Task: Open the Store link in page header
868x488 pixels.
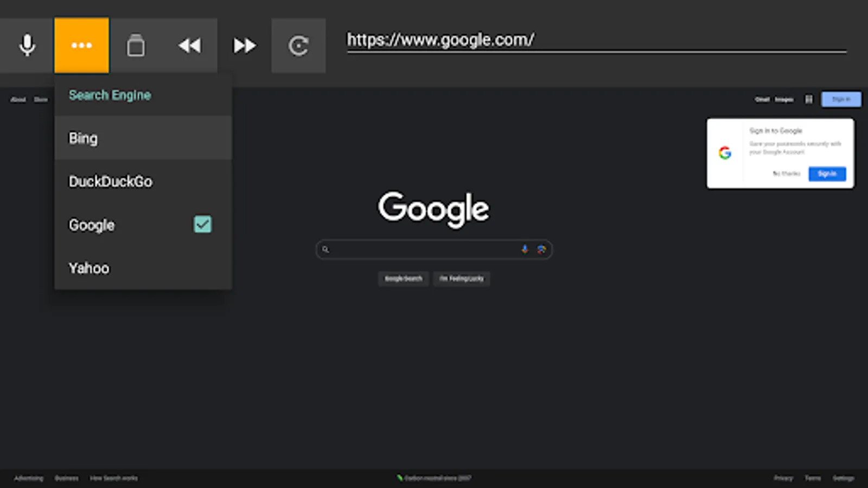Action: click(x=41, y=99)
